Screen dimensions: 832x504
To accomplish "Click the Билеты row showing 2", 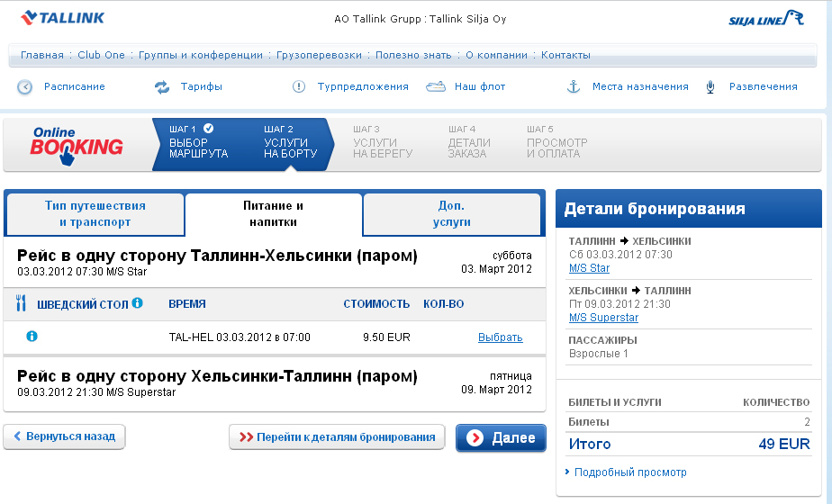I will (689, 422).
